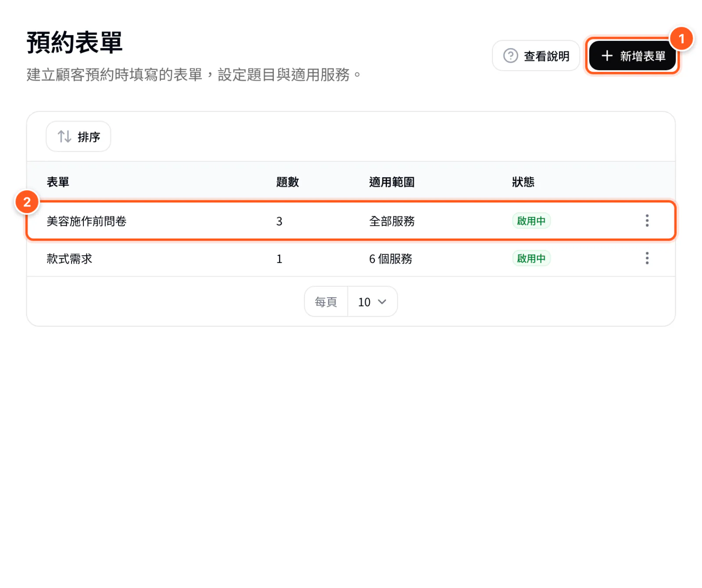Click 啟用中 badge of 美容施作前問卷
Image resolution: width=702 pixels, height=588 pixels.
point(531,221)
